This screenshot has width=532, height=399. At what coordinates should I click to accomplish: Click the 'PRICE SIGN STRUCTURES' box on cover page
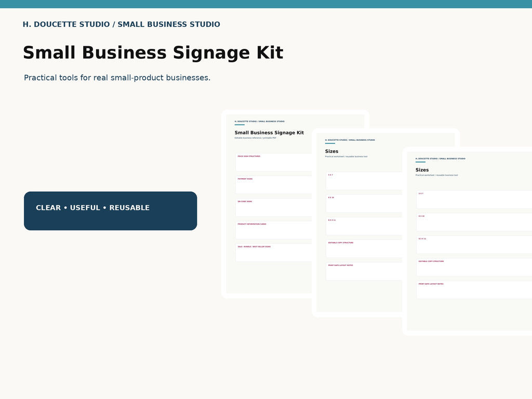pyautogui.click(x=273, y=162)
